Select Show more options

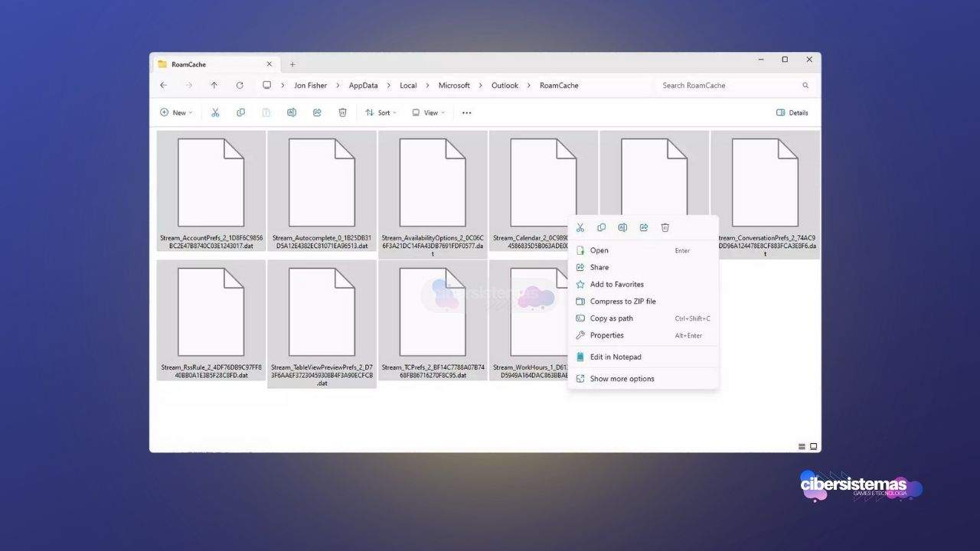pos(643,378)
